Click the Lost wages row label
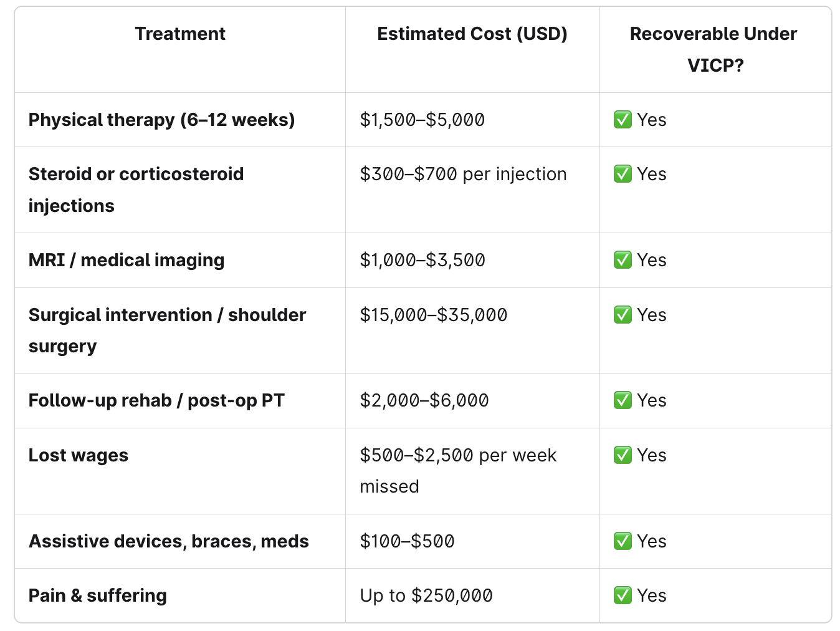The width and height of the screenshot is (840, 631). (79, 455)
